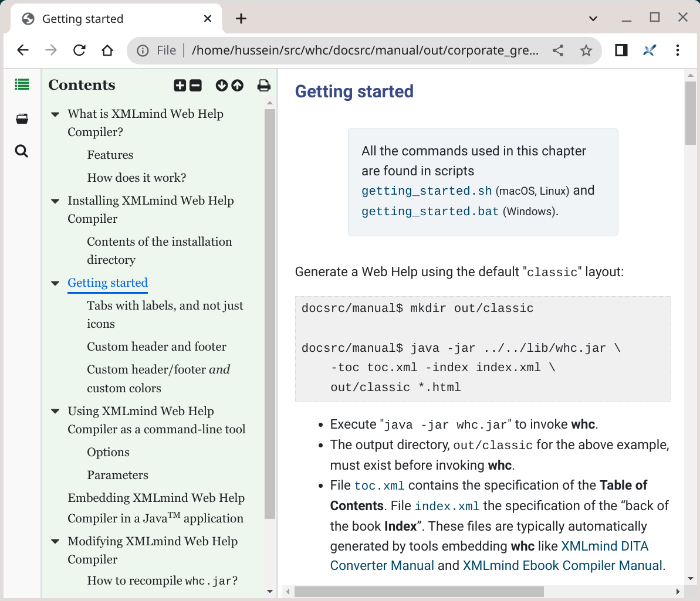Open the browser tab search dropdown
Screen dimensions: 700x601
point(593,19)
